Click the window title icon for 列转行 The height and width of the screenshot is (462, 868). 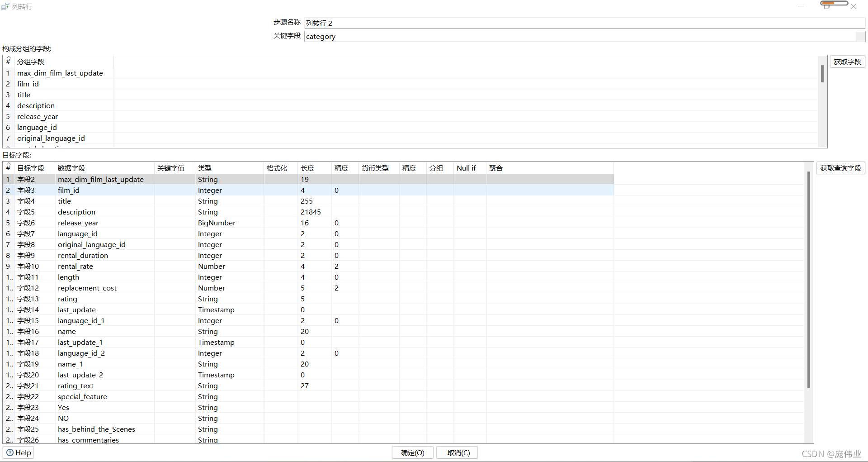[x=5, y=6]
